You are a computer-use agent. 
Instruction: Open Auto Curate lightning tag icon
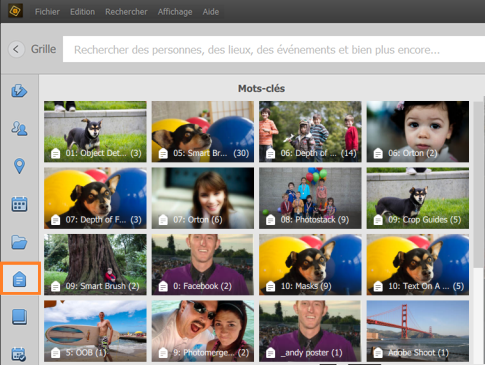pyautogui.click(x=19, y=91)
